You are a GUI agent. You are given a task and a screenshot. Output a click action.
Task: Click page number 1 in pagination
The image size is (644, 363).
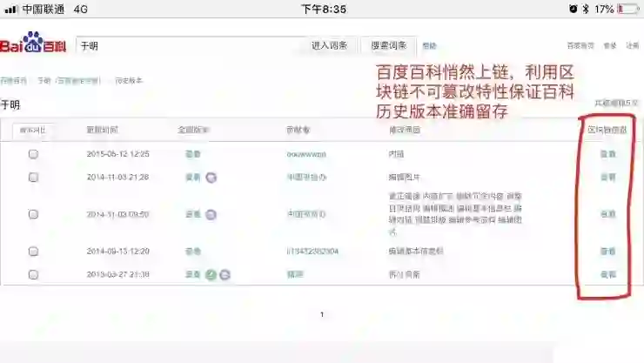(x=322, y=314)
